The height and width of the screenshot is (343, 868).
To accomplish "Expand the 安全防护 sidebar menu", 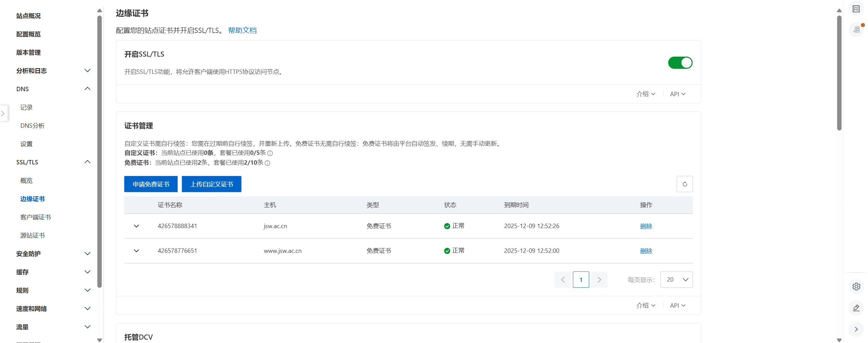I will pos(87,254).
